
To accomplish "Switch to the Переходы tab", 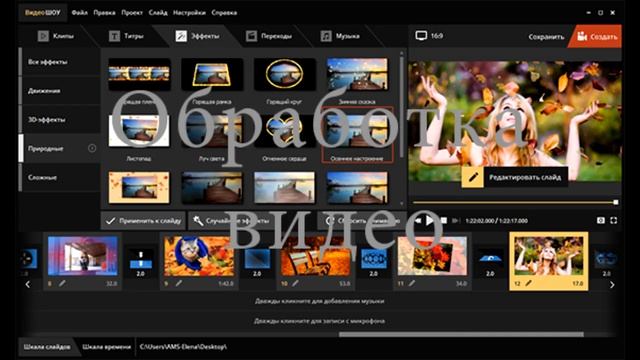I will pyautogui.click(x=269, y=36).
